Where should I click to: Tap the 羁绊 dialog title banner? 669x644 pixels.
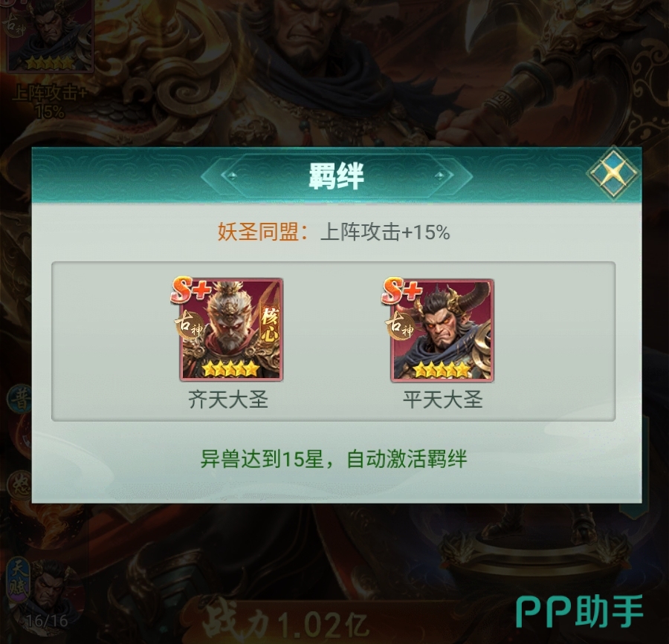(x=336, y=175)
